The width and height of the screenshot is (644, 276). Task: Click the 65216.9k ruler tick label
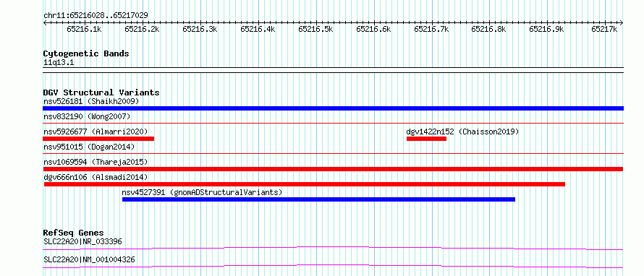tap(546, 30)
